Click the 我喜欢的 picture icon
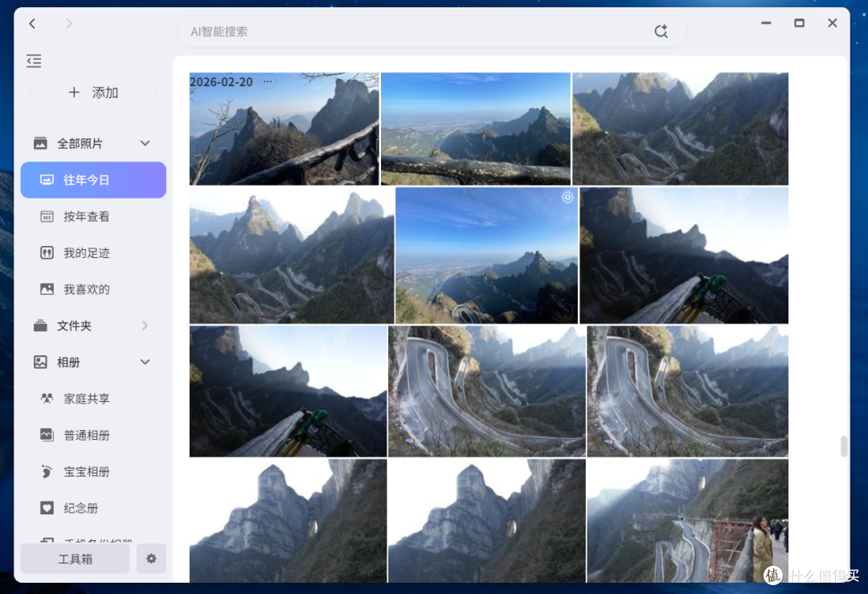 coord(47,289)
